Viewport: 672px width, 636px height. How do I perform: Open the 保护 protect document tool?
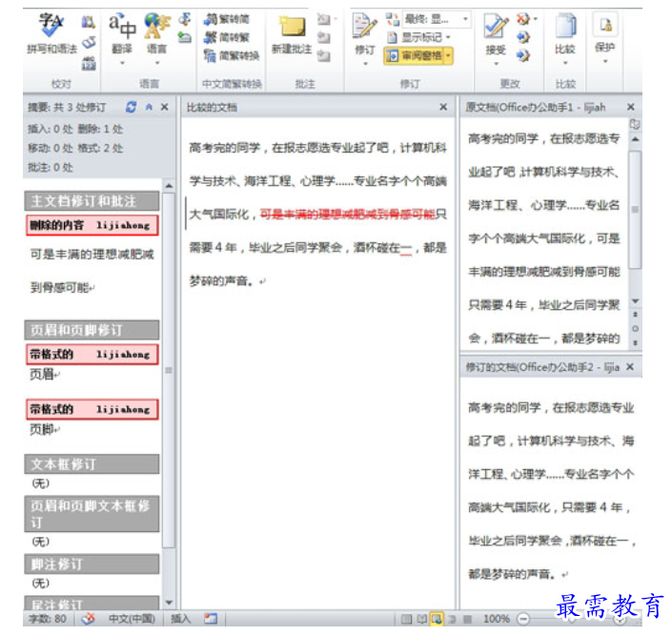pos(604,33)
